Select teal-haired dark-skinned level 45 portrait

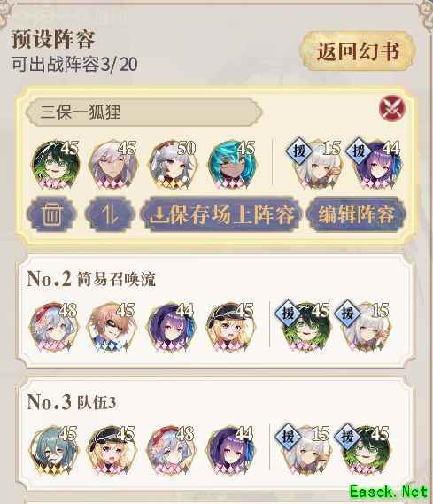click(231, 165)
